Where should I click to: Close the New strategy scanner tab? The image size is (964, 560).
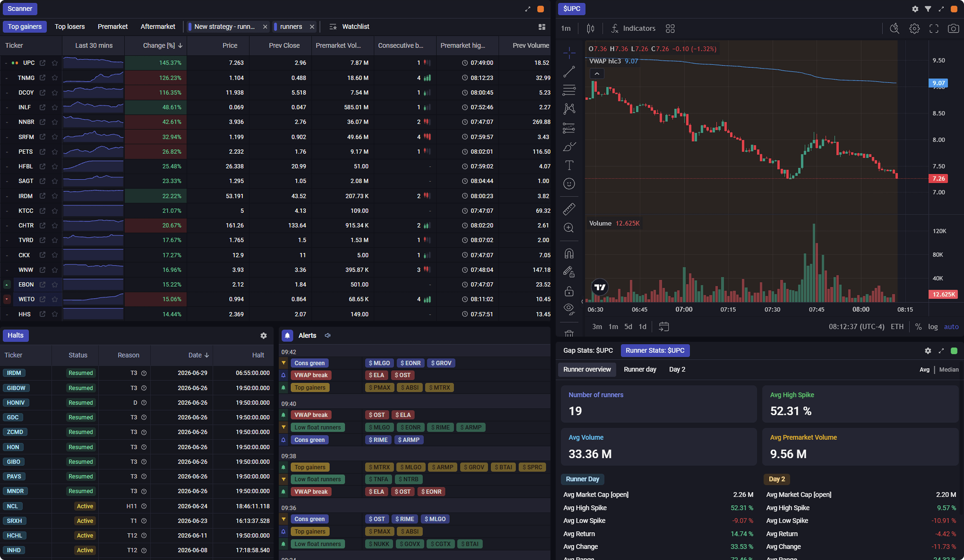coord(265,27)
